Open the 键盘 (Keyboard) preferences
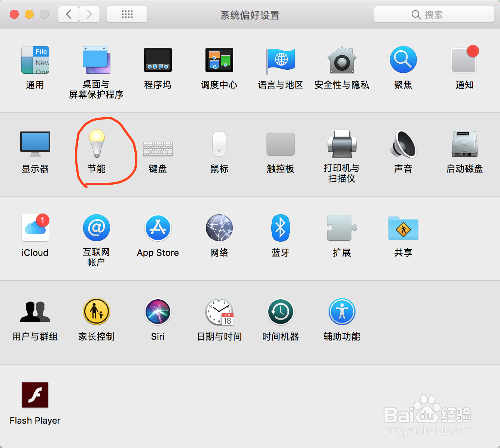The width and height of the screenshot is (500, 448). pyautogui.click(x=158, y=148)
